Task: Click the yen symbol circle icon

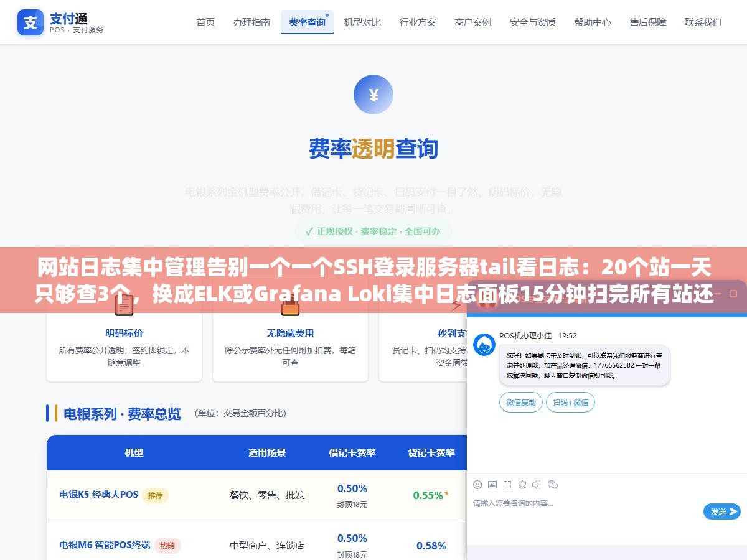Action: tap(374, 95)
